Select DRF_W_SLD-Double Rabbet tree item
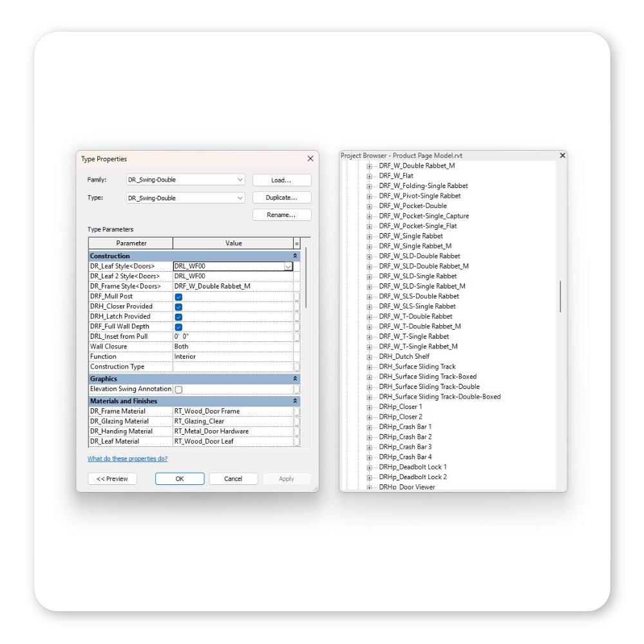 tap(419, 256)
